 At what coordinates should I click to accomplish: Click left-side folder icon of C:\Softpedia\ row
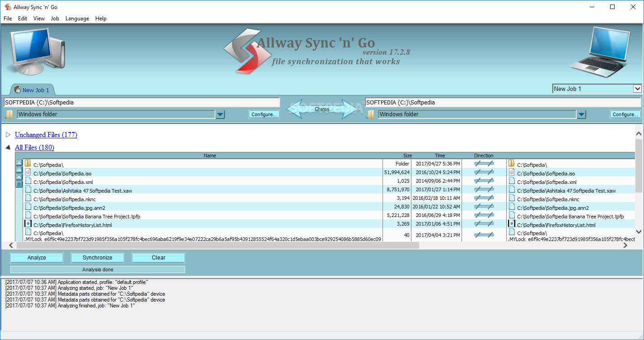pyautogui.click(x=28, y=163)
